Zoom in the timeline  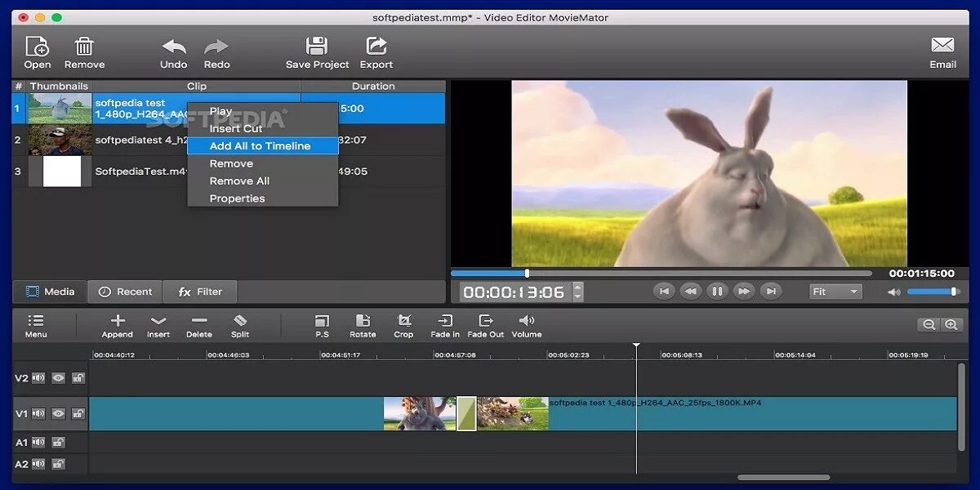coord(951,324)
